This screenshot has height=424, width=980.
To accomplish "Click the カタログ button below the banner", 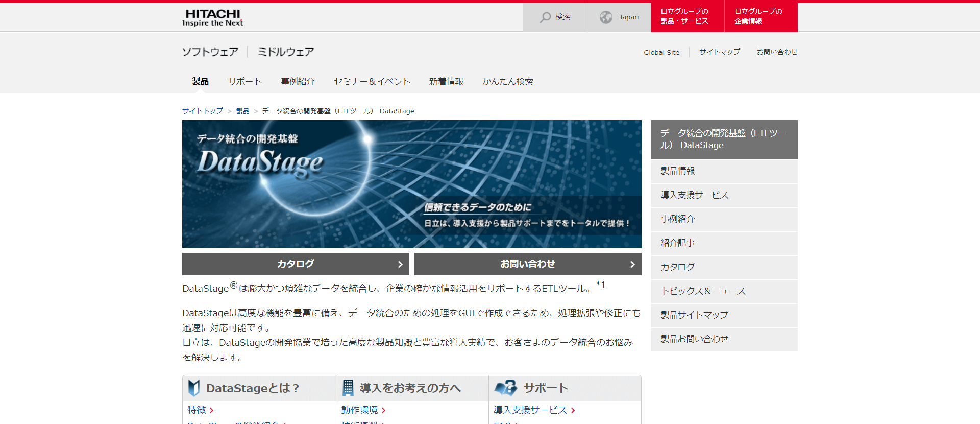I will click(x=296, y=264).
